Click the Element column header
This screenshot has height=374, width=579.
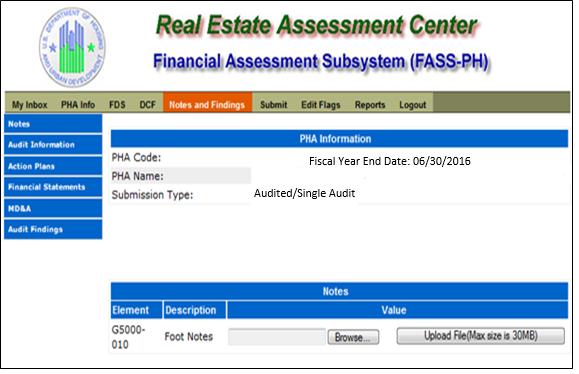(x=137, y=310)
